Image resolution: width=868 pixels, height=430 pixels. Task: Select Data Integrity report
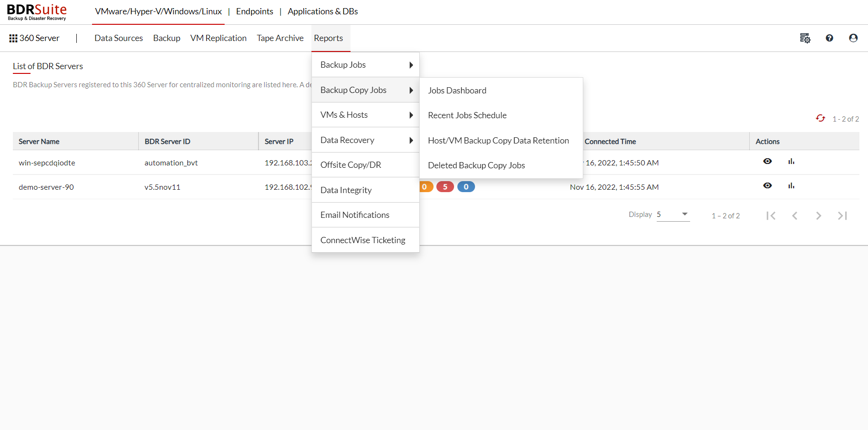pyautogui.click(x=365, y=190)
